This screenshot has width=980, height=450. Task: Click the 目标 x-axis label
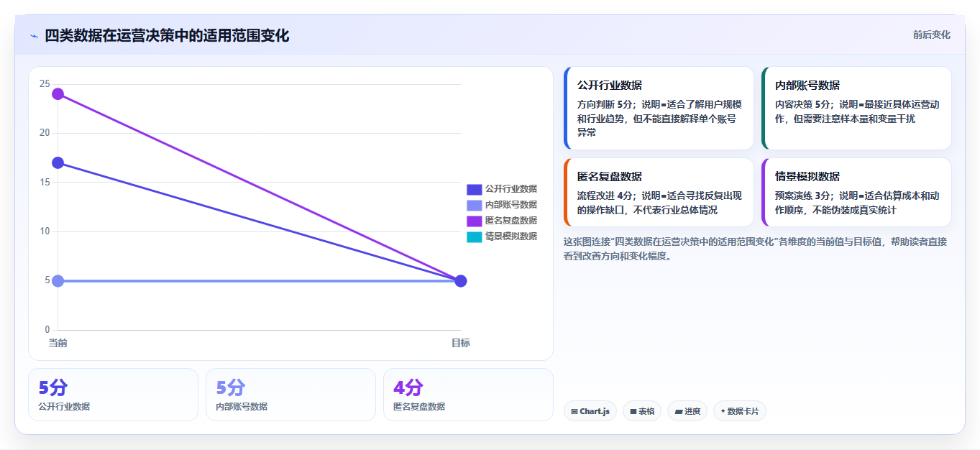[x=461, y=343]
